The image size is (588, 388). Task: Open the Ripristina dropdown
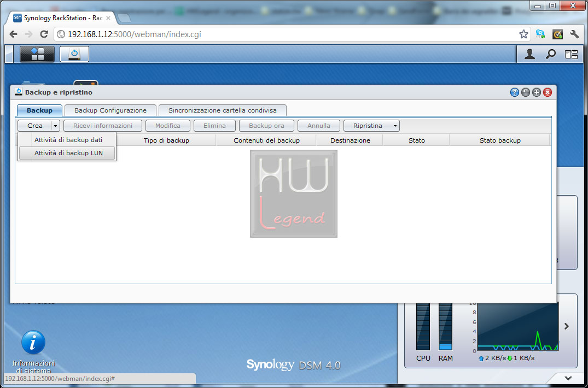pyautogui.click(x=371, y=126)
